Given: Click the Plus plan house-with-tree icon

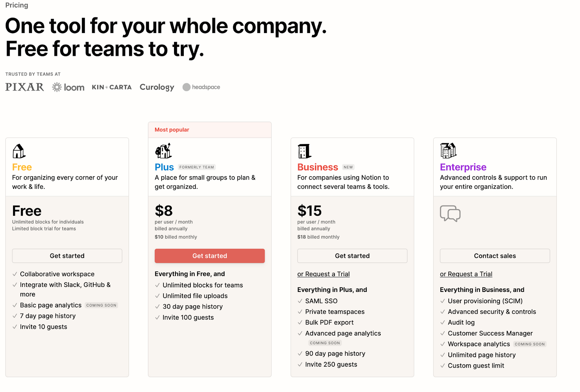Looking at the screenshot, I should [163, 151].
